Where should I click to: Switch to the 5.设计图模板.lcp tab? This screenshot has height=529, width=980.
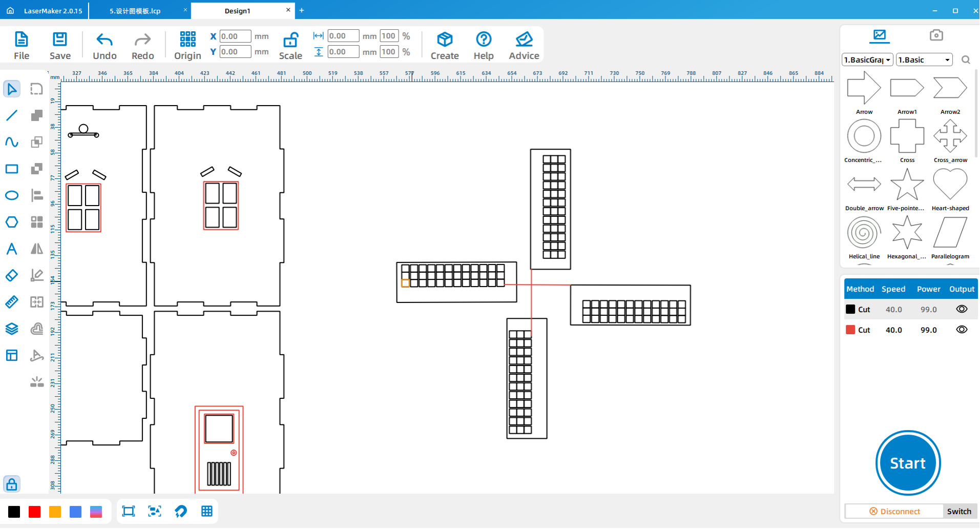[135, 11]
